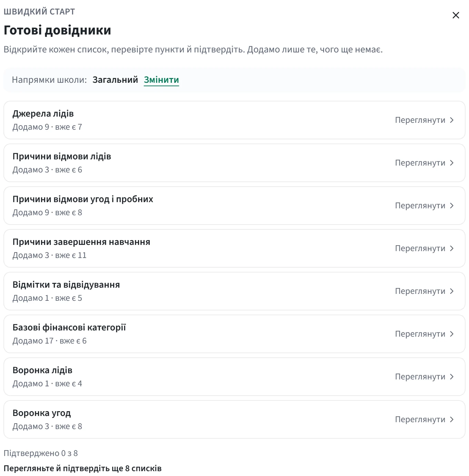The height and width of the screenshot is (476, 469).
Task: Click the chevron in Воронка угод row
Action: [452, 419]
